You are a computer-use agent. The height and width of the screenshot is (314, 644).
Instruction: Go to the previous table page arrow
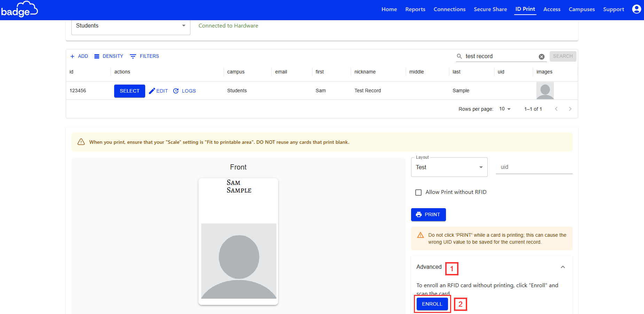(556, 109)
